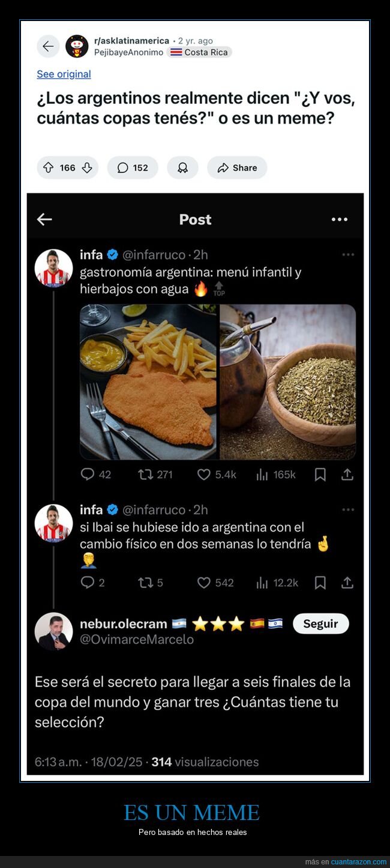Open the See original link

tap(64, 74)
